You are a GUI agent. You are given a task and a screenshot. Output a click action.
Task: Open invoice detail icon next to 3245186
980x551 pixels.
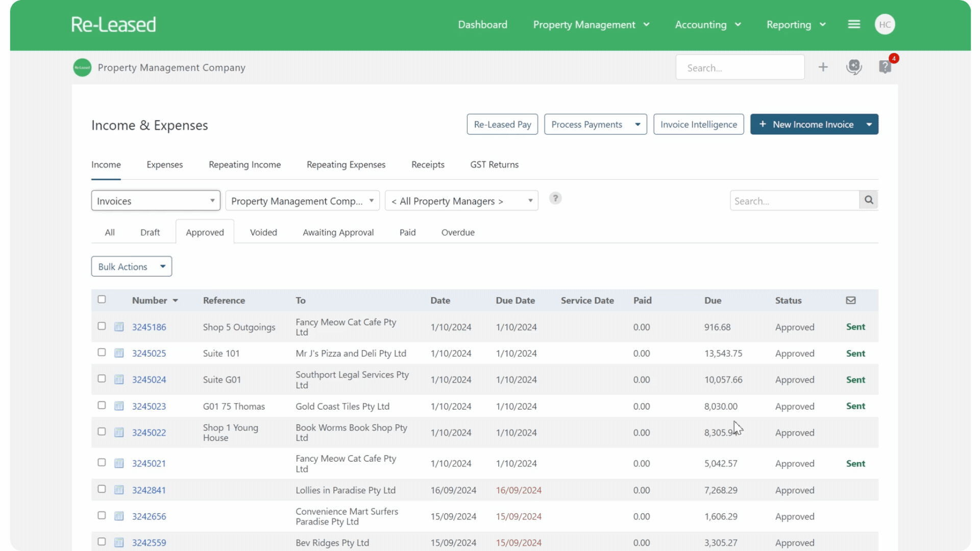pyautogui.click(x=119, y=327)
